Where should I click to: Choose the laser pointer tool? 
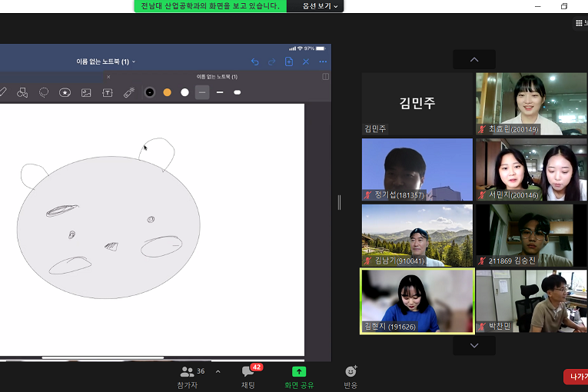coord(128,92)
